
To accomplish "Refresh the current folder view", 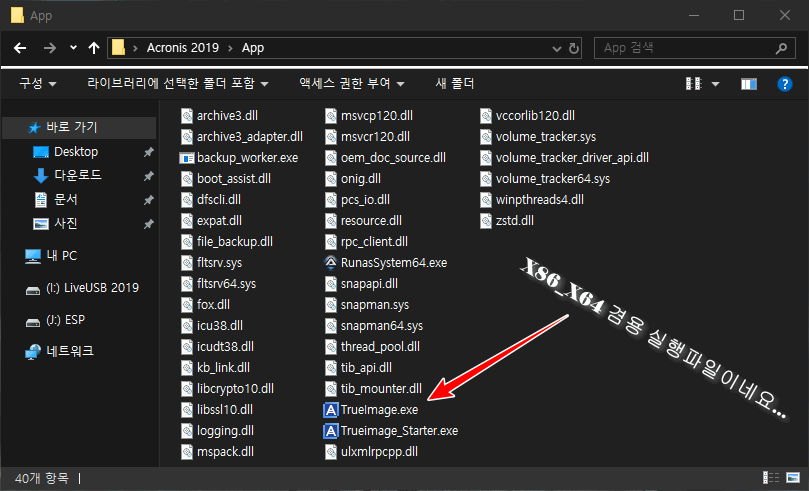I will pyautogui.click(x=573, y=48).
